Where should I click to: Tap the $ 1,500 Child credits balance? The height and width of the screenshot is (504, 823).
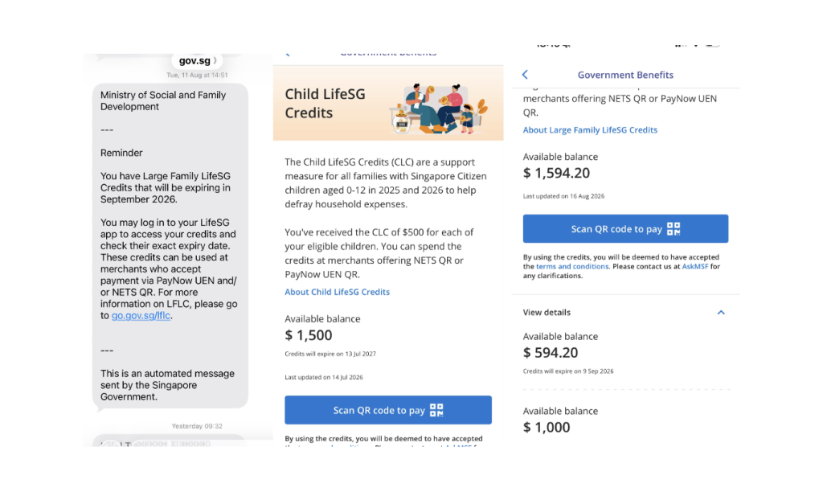(x=308, y=335)
